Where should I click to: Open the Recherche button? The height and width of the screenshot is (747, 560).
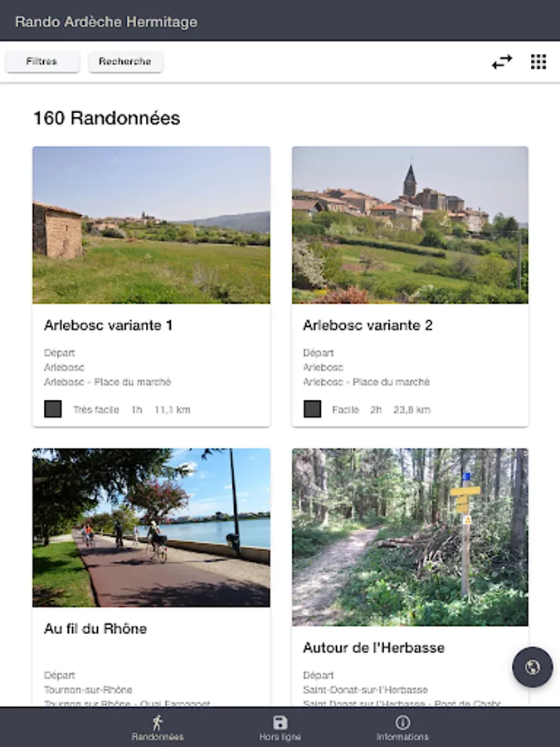tap(125, 61)
